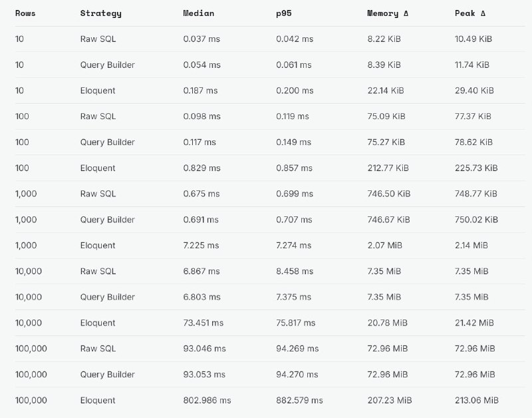Select the 0.037 ms median cell

[x=201, y=39]
